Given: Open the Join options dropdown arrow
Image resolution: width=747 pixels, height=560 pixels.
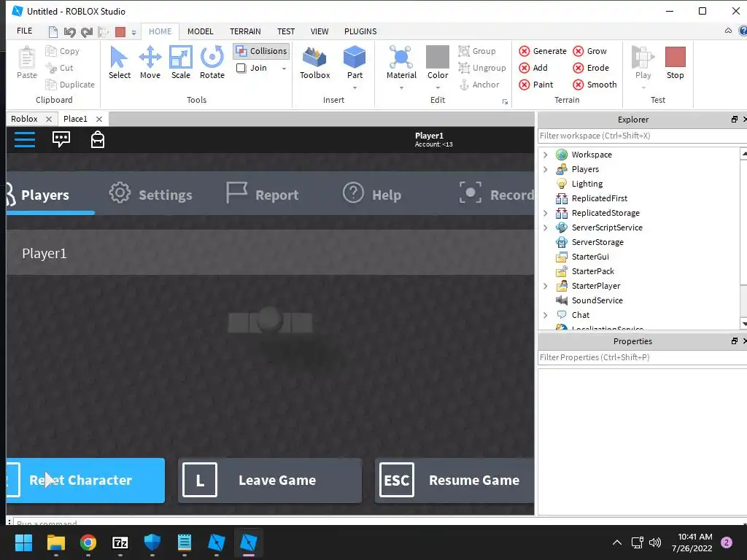Looking at the screenshot, I should tap(284, 69).
